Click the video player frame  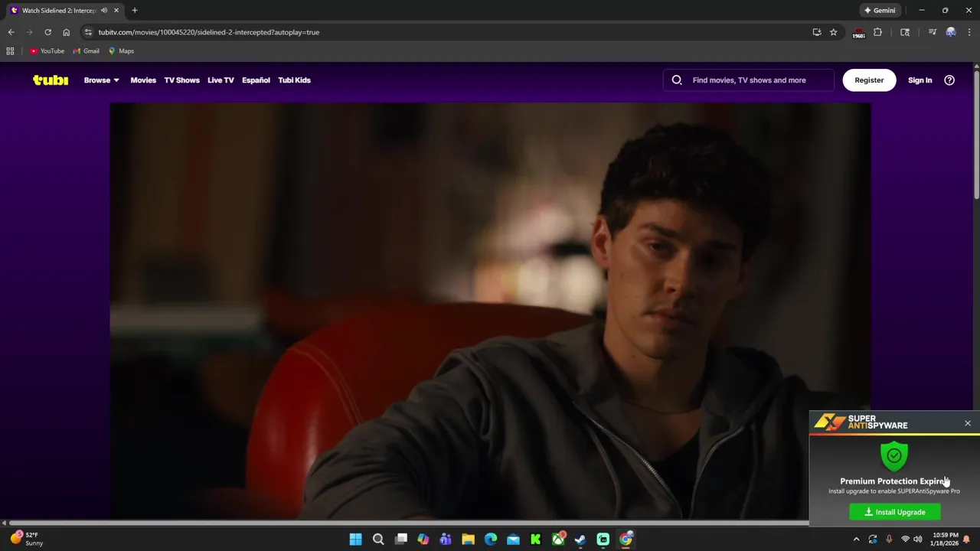pos(490,310)
